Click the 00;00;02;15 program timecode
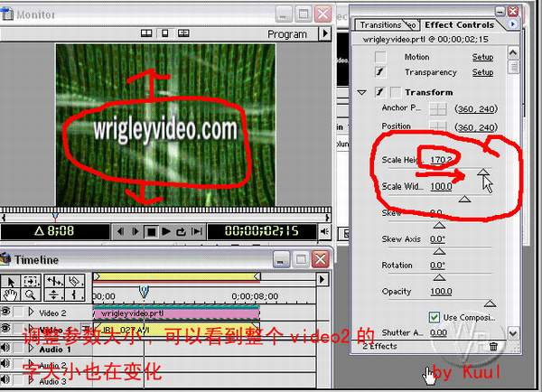The width and height of the screenshot is (542, 392). coord(262,231)
